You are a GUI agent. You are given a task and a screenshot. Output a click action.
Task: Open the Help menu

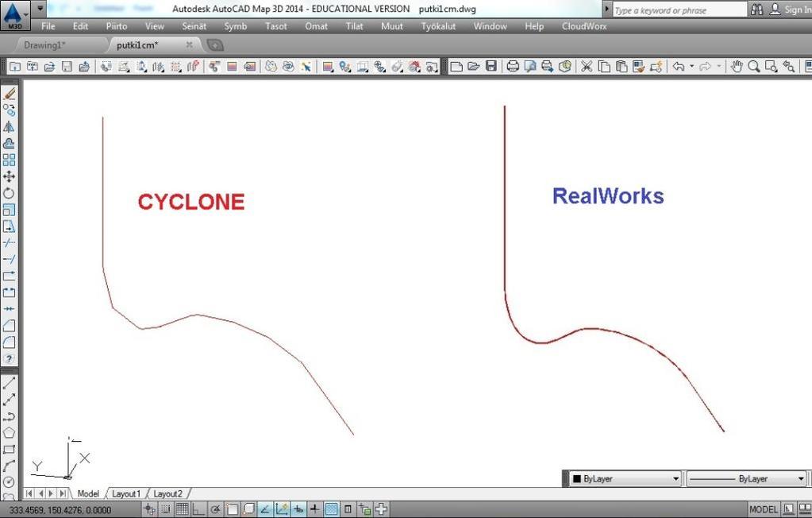(534, 26)
